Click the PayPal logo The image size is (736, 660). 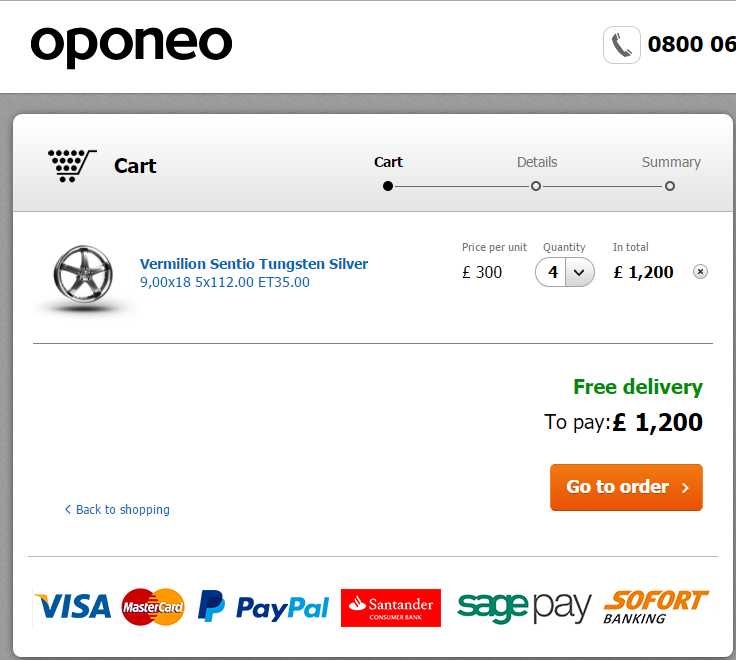(x=263, y=606)
